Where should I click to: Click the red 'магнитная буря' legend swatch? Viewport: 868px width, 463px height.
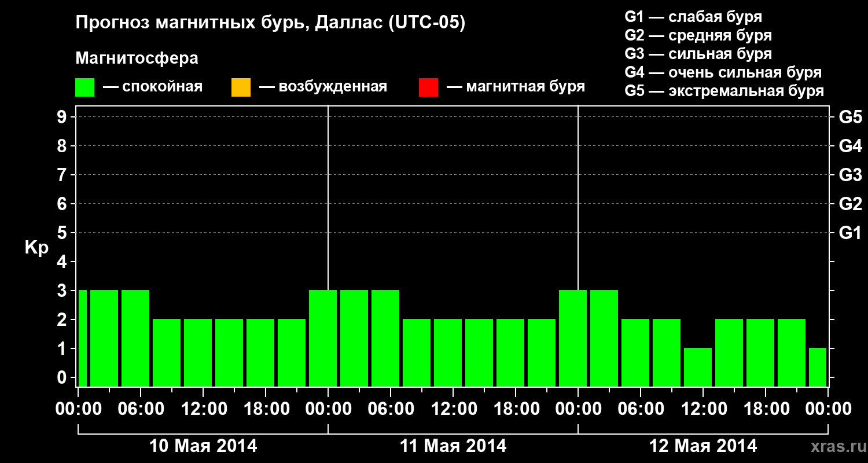pyautogui.click(x=428, y=87)
